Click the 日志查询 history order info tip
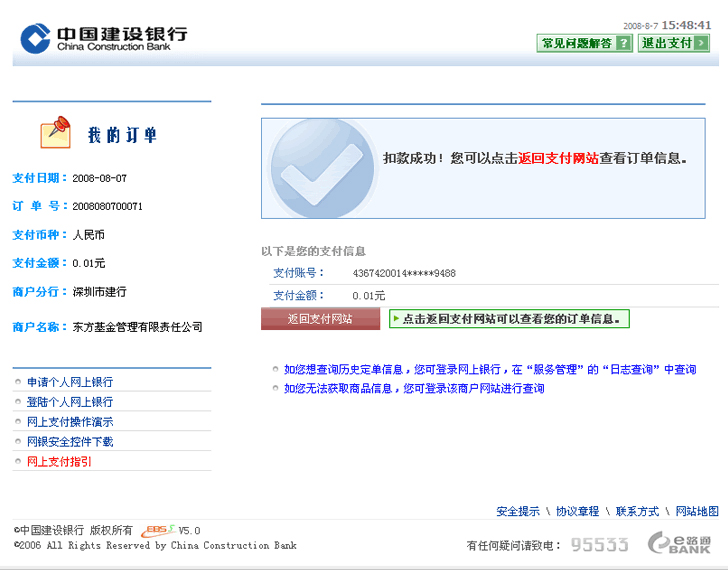 tap(490, 369)
